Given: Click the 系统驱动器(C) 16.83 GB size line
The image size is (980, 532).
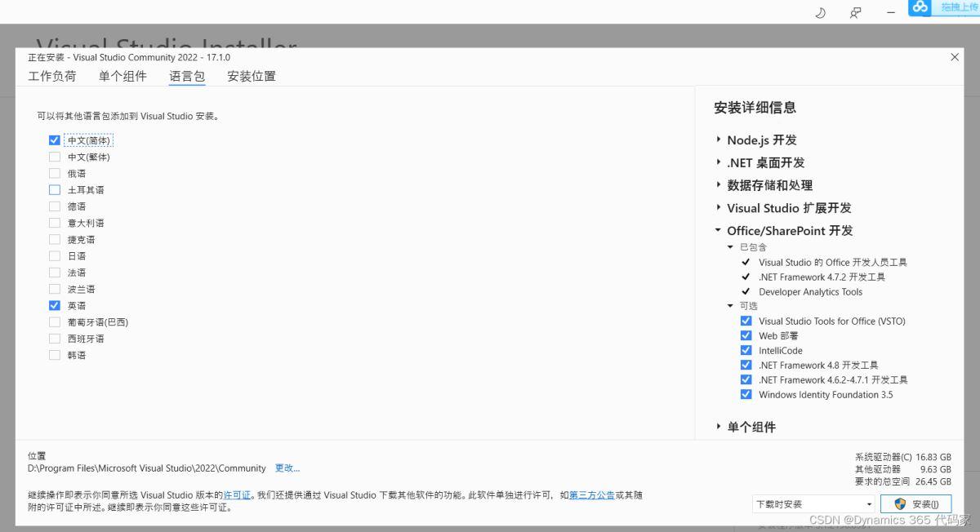Looking at the screenshot, I should pyautogui.click(x=902, y=458).
